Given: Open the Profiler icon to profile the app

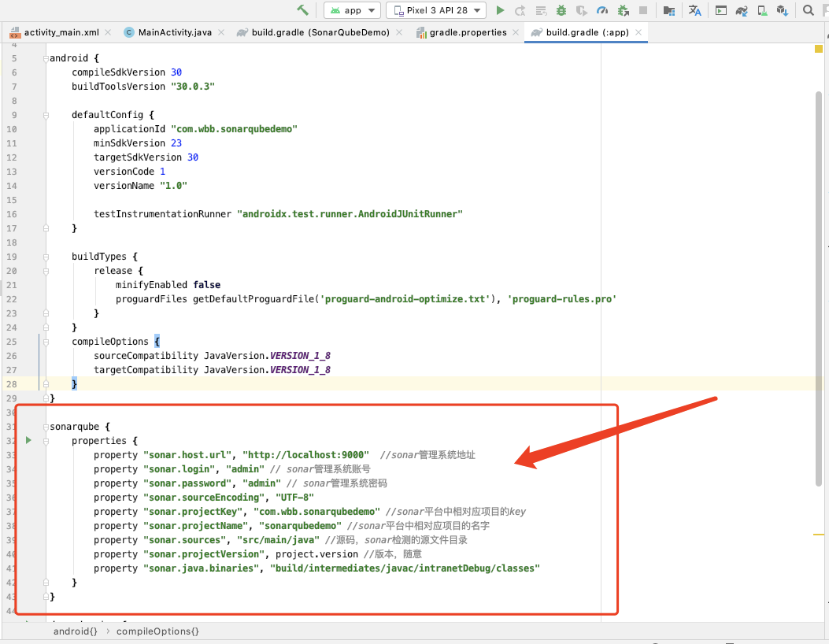Looking at the screenshot, I should coord(602,10).
